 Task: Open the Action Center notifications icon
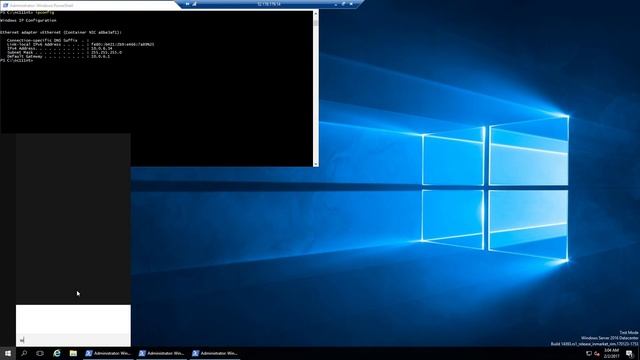pos(629,353)
